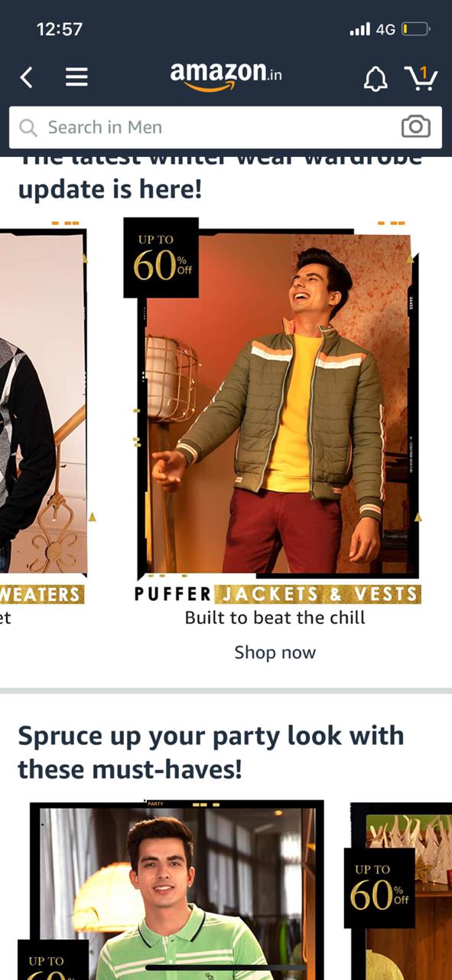The image size is (452, 980).
Task: Tap the Spruce up your party look heading
Action: pyautogui.click(x=210, y=752)
